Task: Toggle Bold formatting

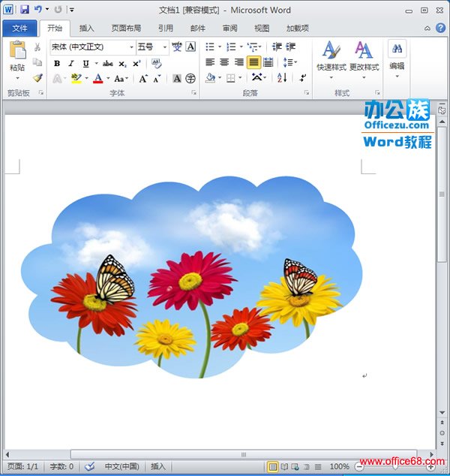Action: click(x=57, y=64)
